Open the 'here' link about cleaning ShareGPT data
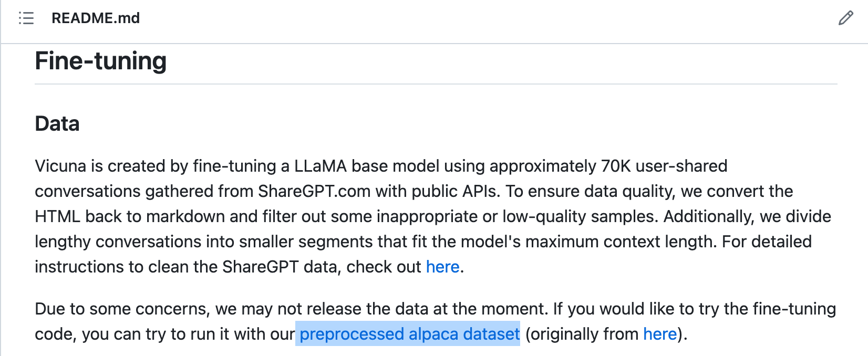The image size is (868, 356). (442, 267)
